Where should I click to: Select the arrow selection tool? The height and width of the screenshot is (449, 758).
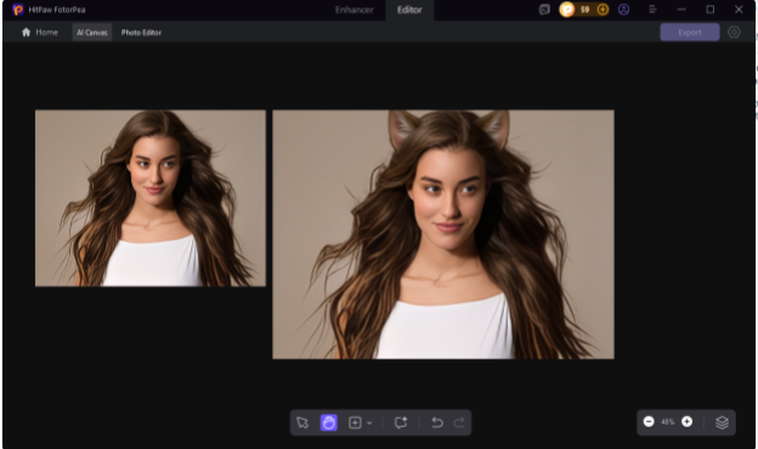click(x=303, y=423)
